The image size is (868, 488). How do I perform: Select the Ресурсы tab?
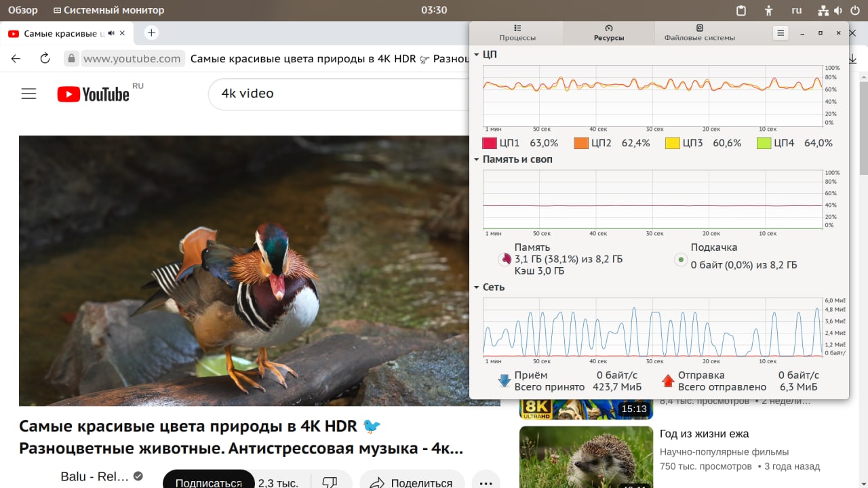pyautogui.click(x=608, y=33)
